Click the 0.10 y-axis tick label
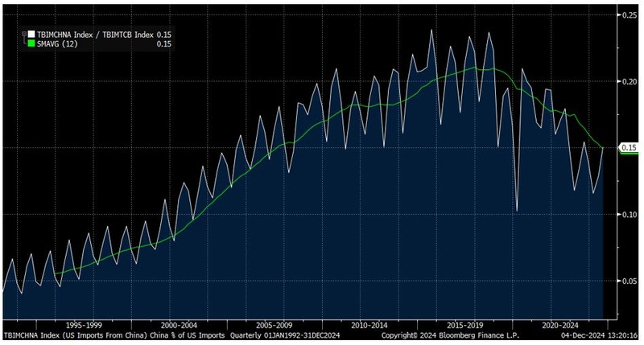Viewport: 644px width, 345px height. [629, 214]
